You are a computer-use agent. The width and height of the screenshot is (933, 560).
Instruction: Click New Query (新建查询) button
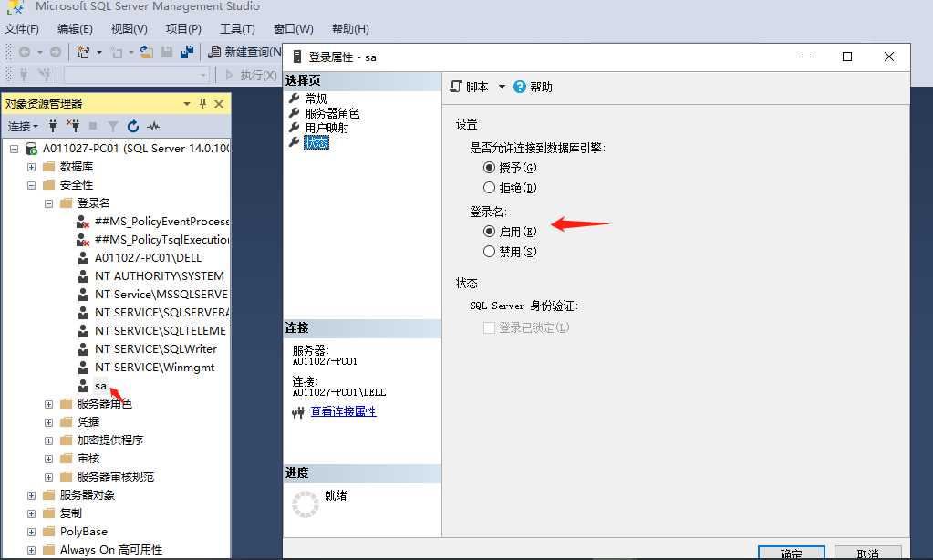coord(244,52)
